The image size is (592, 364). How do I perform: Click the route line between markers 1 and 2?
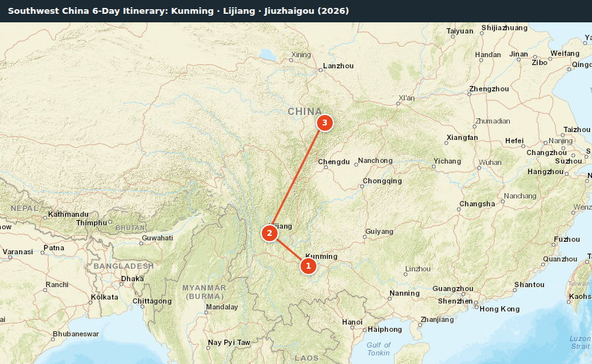pyautogui.click(x=289, y=250)
